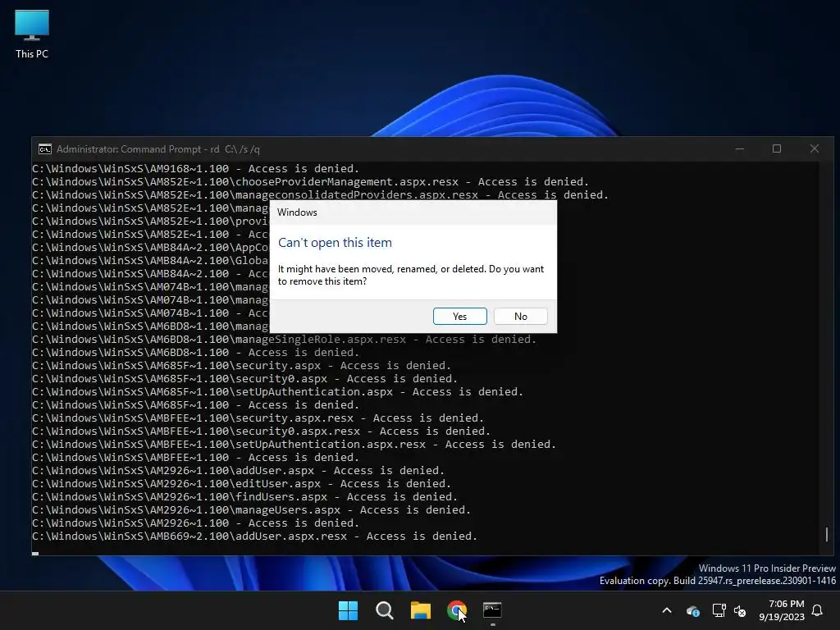Open OneDrive cloud tray icon
The image size is (840, 630).
coord(692,610)
